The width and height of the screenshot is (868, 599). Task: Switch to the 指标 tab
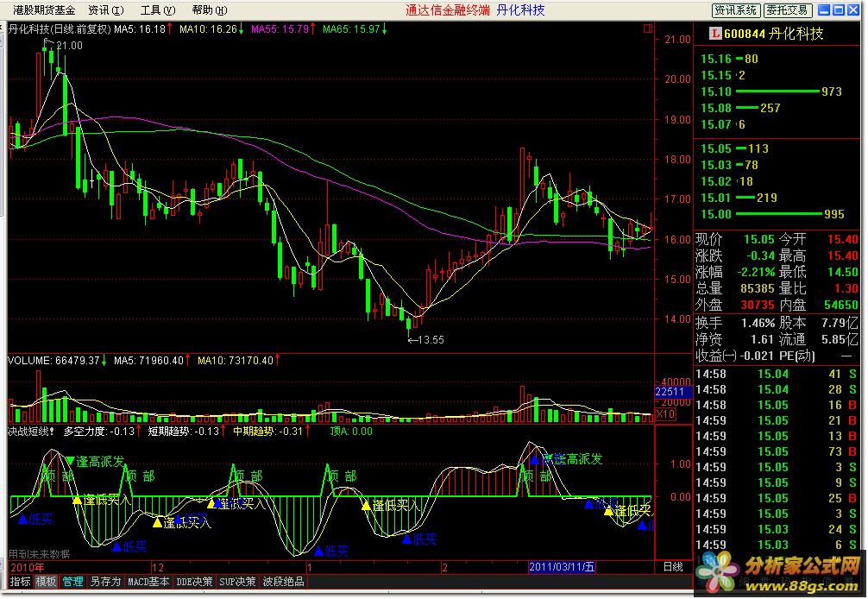point(21,581)
